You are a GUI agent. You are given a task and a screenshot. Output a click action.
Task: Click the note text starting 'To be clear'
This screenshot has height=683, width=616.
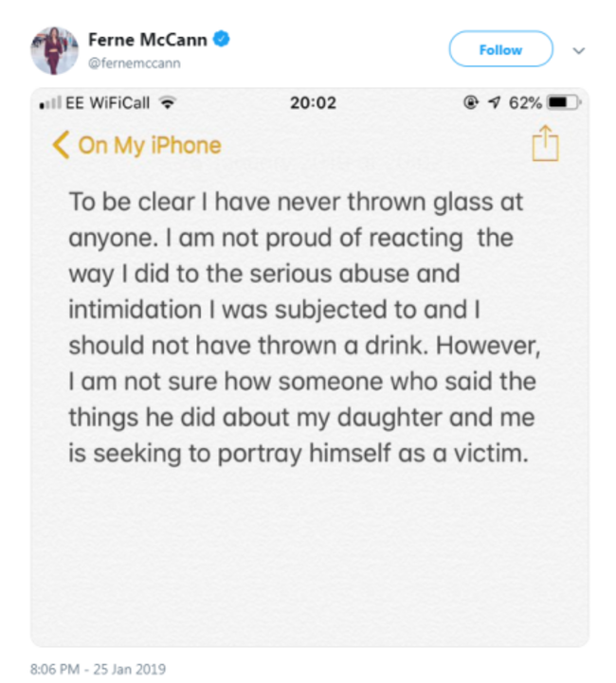304,328
